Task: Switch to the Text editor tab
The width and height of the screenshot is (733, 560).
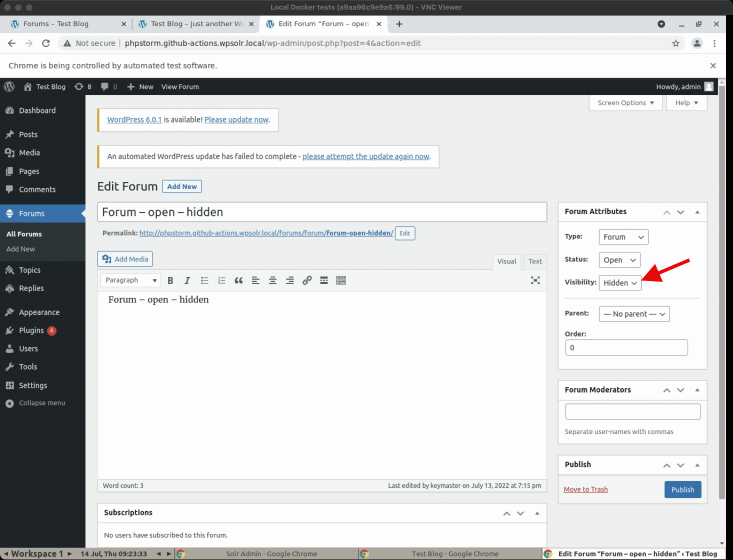Action: 535,261
